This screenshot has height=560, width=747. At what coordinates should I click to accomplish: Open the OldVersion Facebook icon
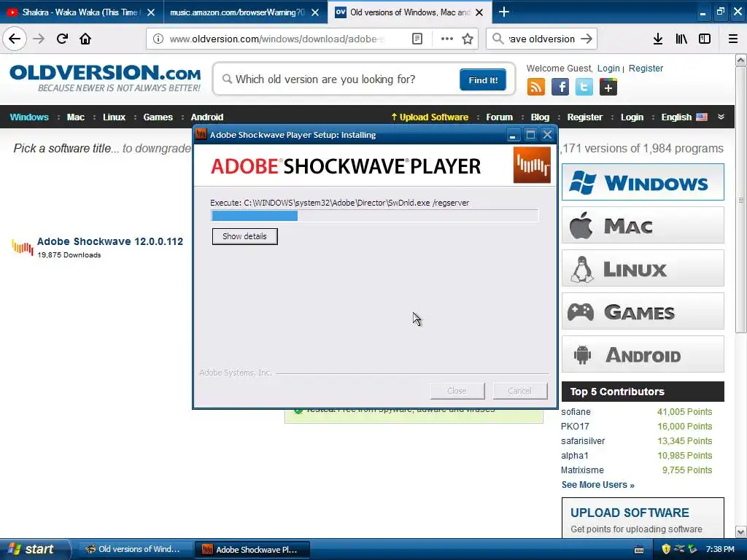click(560, 87)
